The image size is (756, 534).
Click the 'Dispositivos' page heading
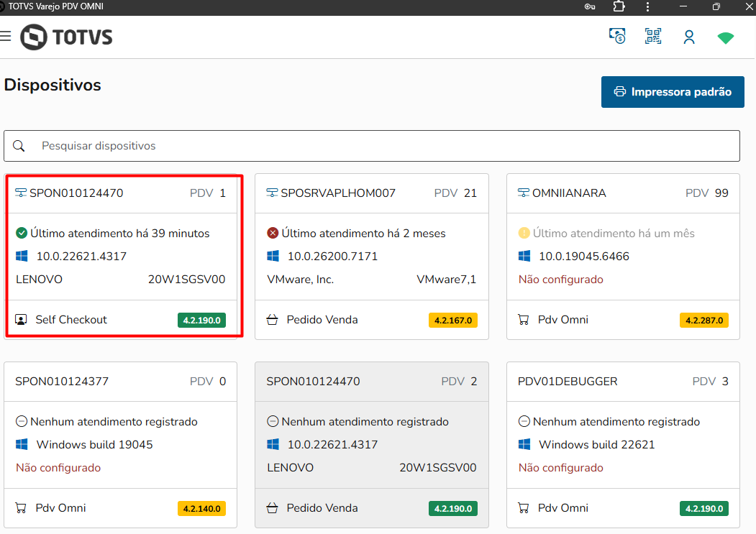[53, 85]
